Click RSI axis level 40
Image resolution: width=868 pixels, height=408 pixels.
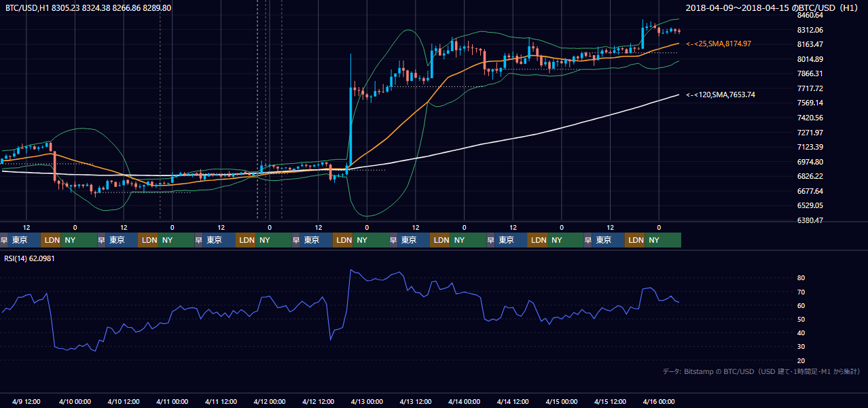(x=801, y=333)
